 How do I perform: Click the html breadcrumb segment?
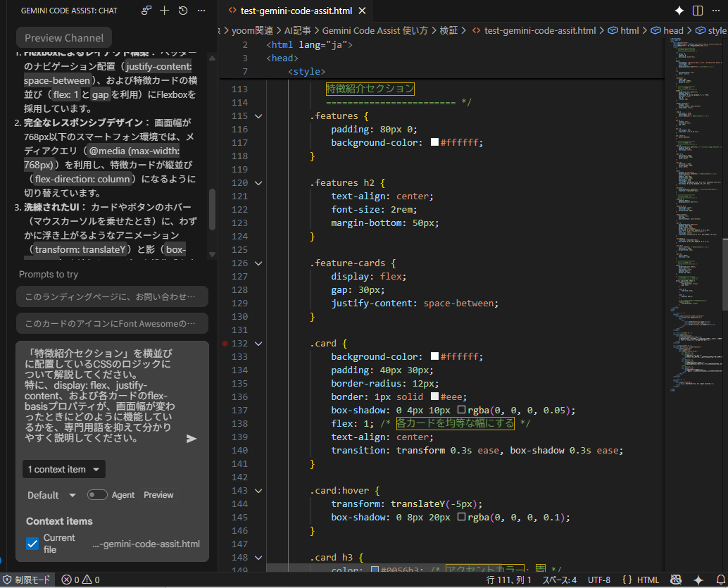[x=629, y=31]
